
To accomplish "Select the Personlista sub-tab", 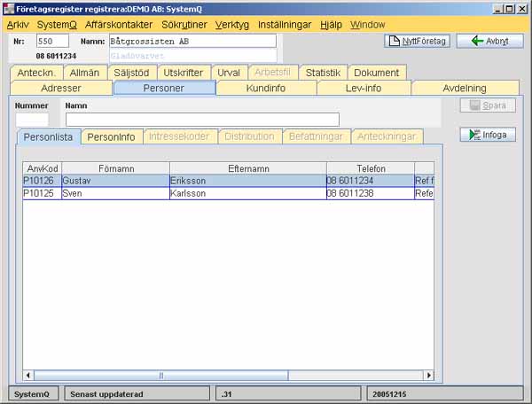I will [48, 137].
